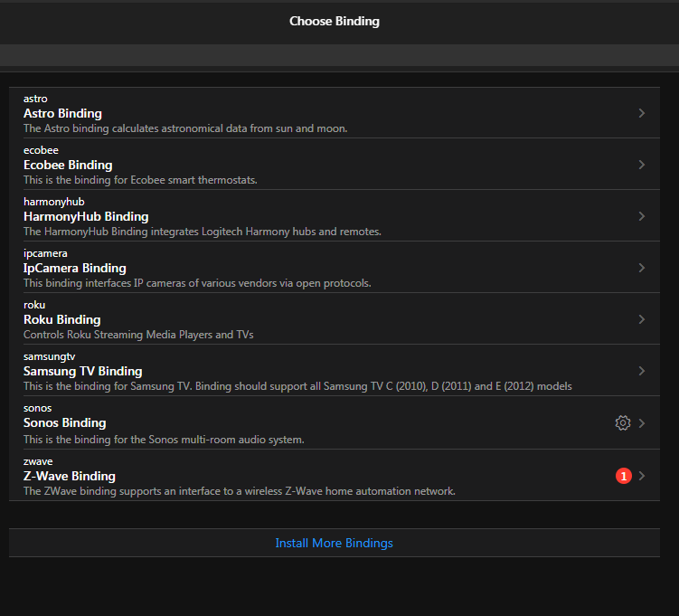Click the chevron beside HarmonyHub Binding
679x616 pixels.
click(642, 216)
